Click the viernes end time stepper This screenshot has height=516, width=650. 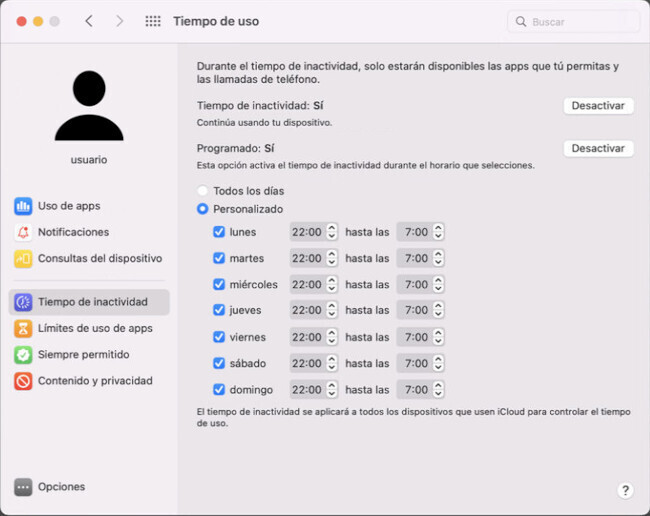438,337
